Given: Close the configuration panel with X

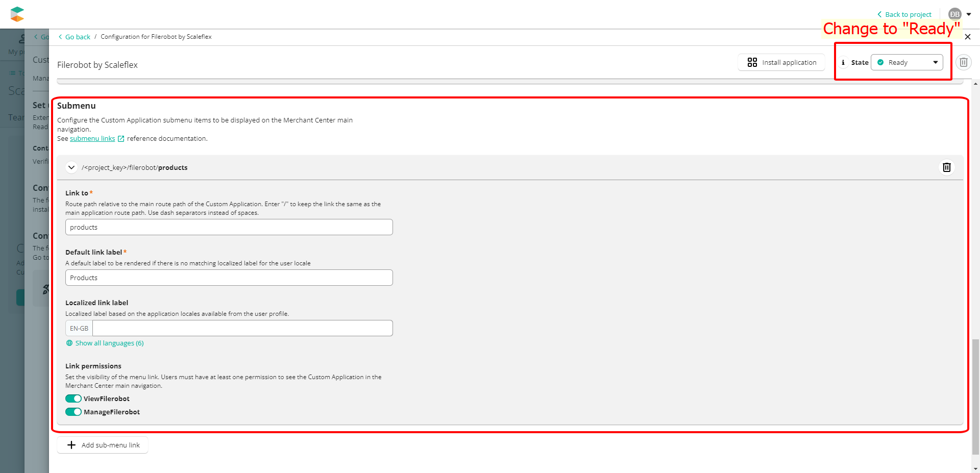Looking at the screenshot, I should (x=968, y=37).
